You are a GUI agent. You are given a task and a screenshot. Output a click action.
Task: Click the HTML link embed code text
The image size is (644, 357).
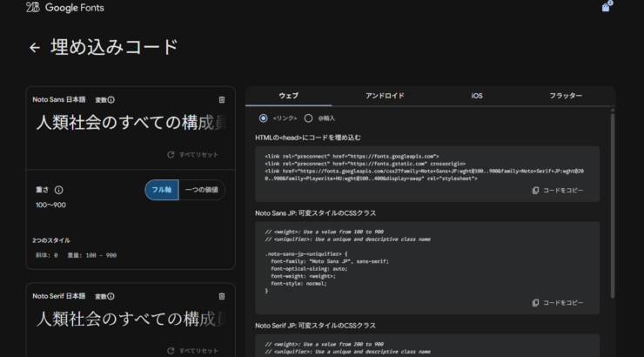coord(425,167)
